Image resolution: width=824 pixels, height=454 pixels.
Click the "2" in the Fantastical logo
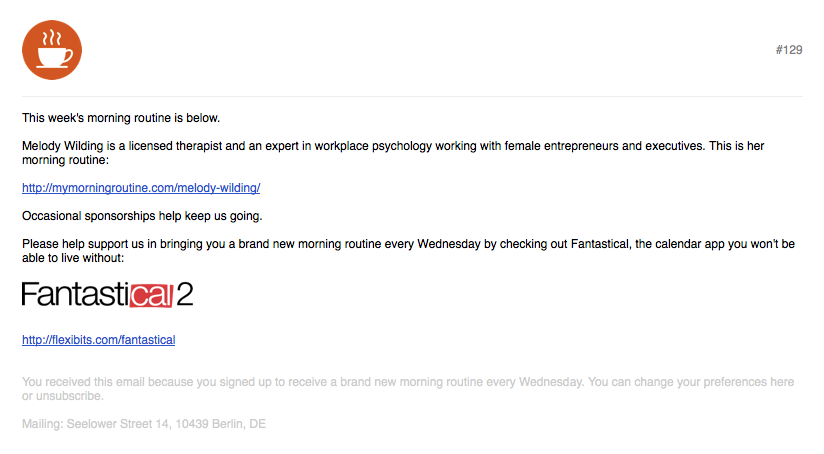(x=185, y=294)
